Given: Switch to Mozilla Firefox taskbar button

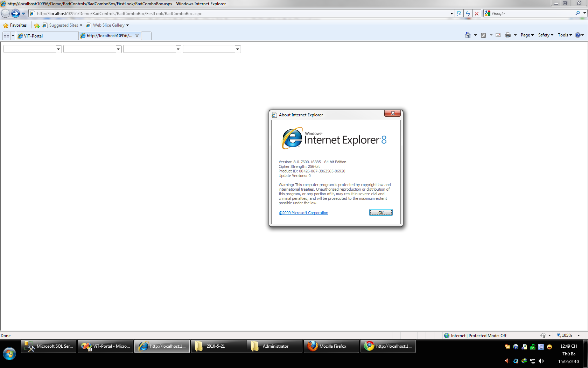Looking at the screenshot, I should click(331, 346).
